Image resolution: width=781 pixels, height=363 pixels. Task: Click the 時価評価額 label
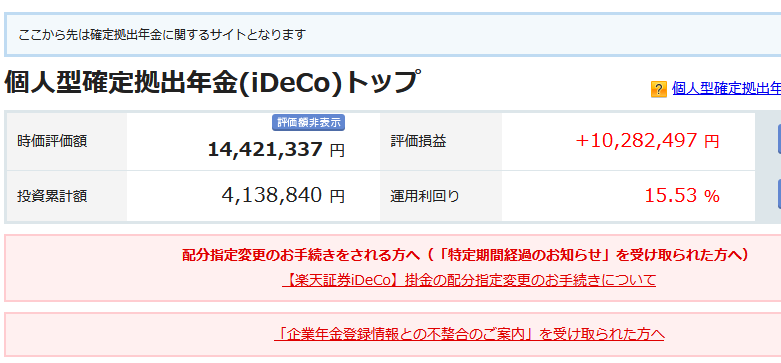[x=52, y=141]
